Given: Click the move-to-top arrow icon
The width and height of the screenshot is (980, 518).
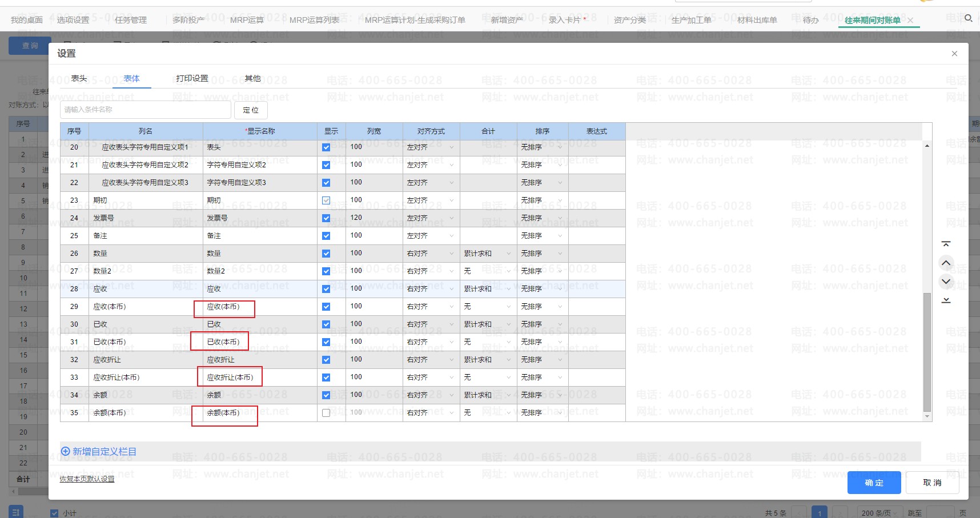Looking at the screenshot, I should coord(946,244).
